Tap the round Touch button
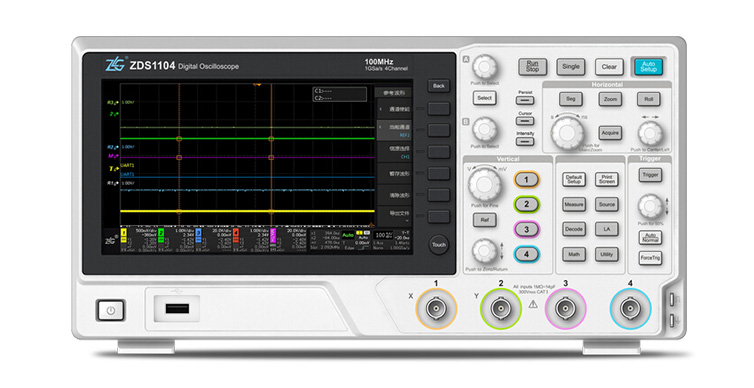The image size is (754, 388). [x=439, y=245]
